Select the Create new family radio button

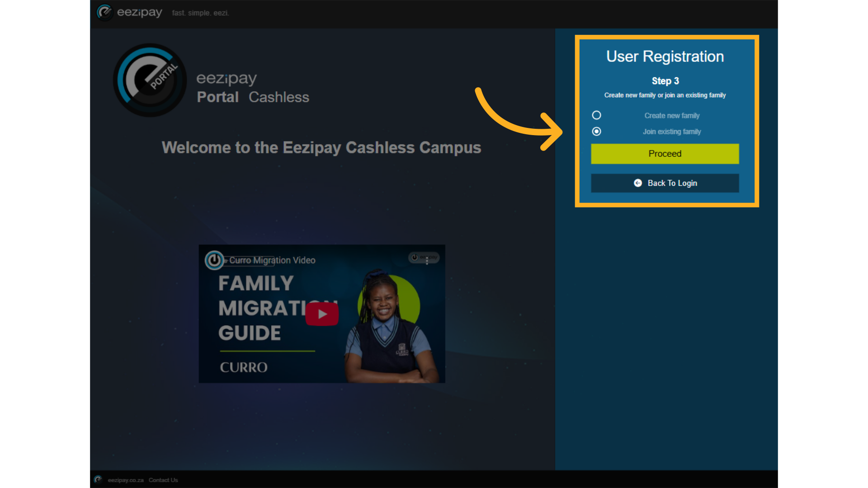(597, 115)
